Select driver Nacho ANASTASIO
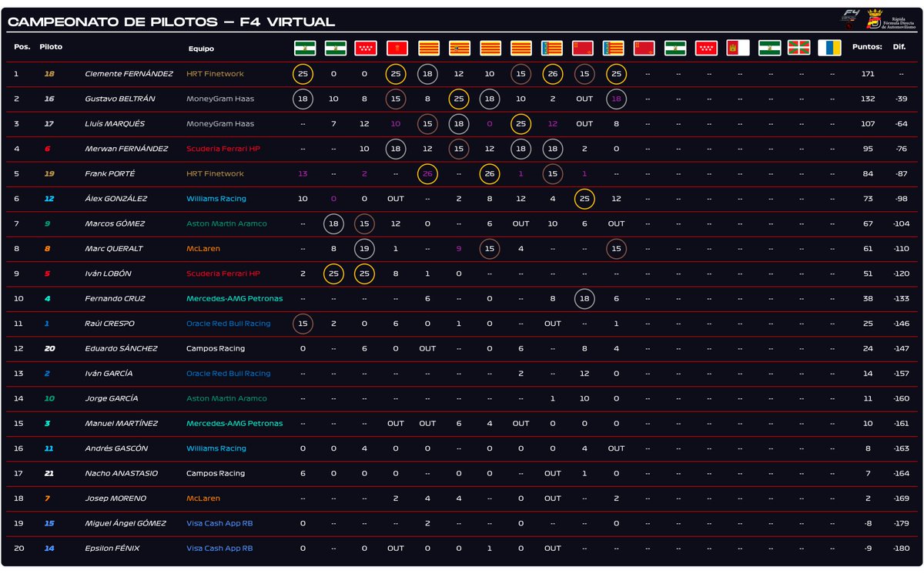Screen dimensions: 924x574 coord(121,473)
